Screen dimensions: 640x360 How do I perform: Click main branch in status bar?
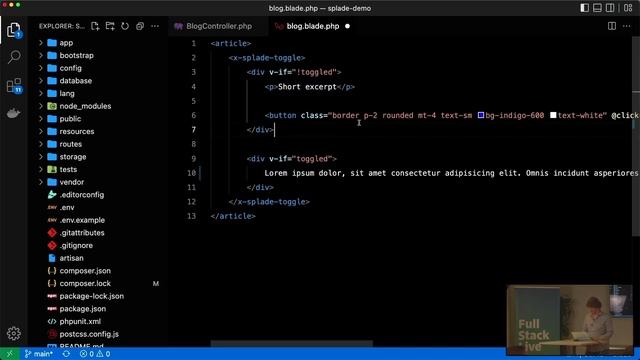pos(38,353)
